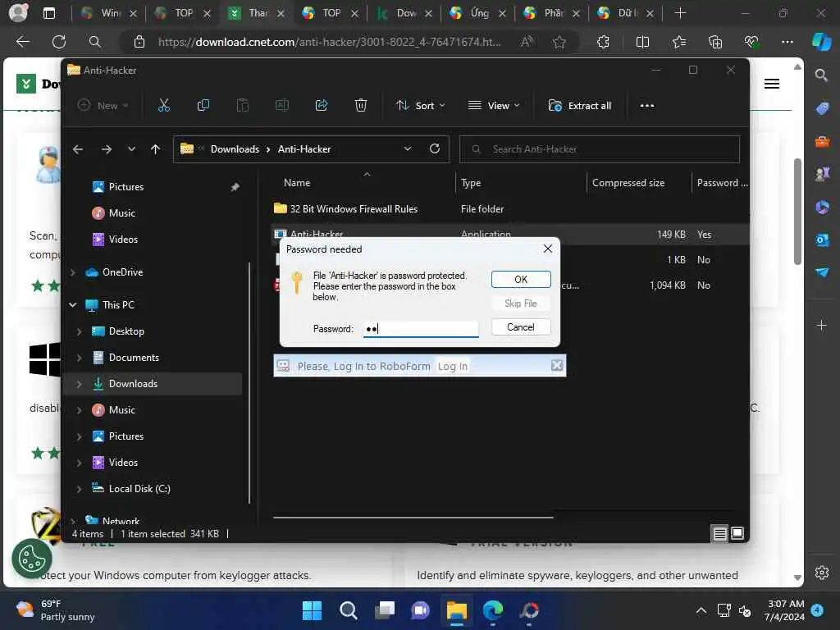Go forward in File Explorer navigation

click(x=106, y=149)
